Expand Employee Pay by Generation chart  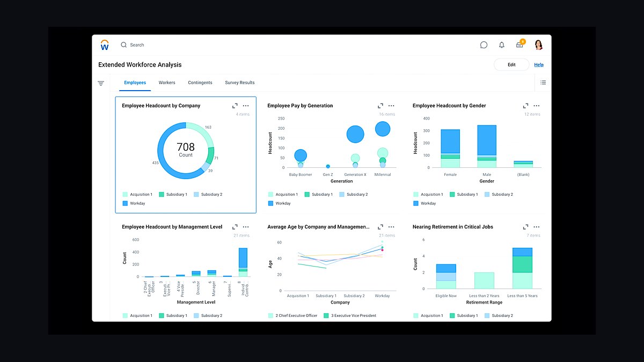380,106
